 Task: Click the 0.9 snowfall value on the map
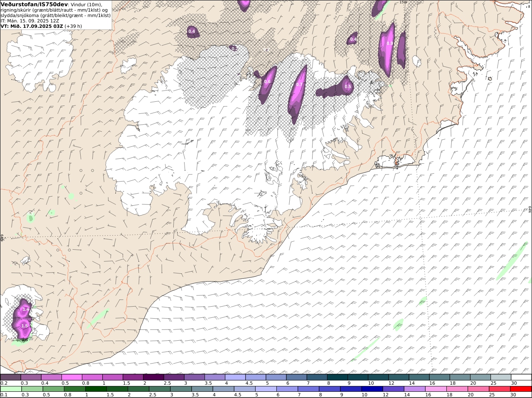pyautogui.click(x=390, y=43)
